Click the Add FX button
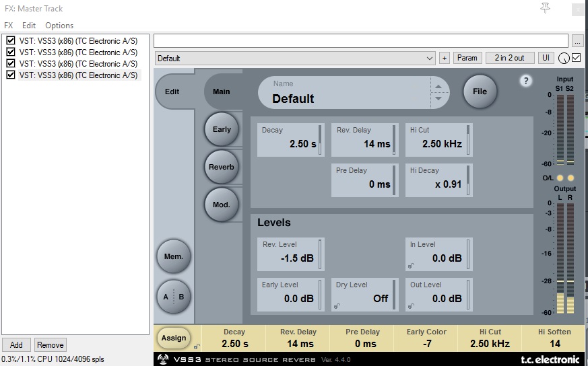This screenshot has height=366, width=588. click(x=16, y=345)
